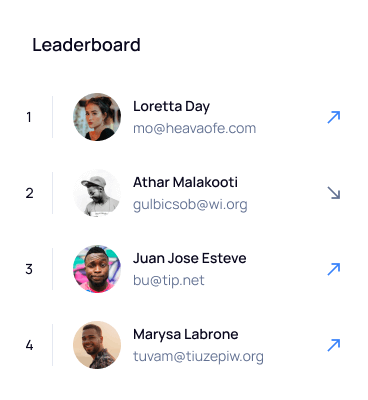Click the Leaderboard heading
Image resolution: width=368 pixels, height=400 pixels.
[86, 45]
